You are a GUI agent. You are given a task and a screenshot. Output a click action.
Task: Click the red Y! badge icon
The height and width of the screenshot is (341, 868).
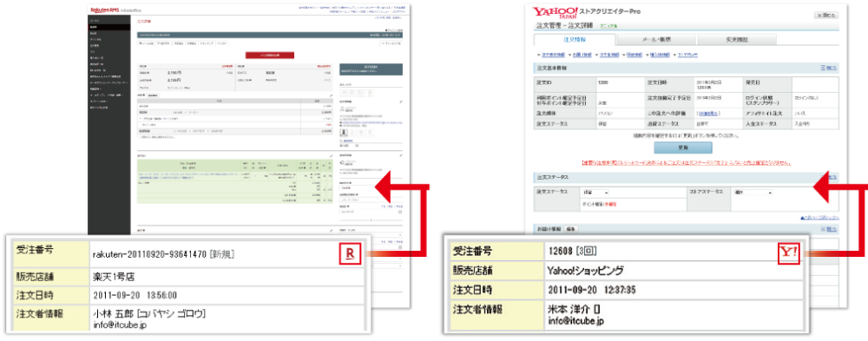tap(789, 254)
